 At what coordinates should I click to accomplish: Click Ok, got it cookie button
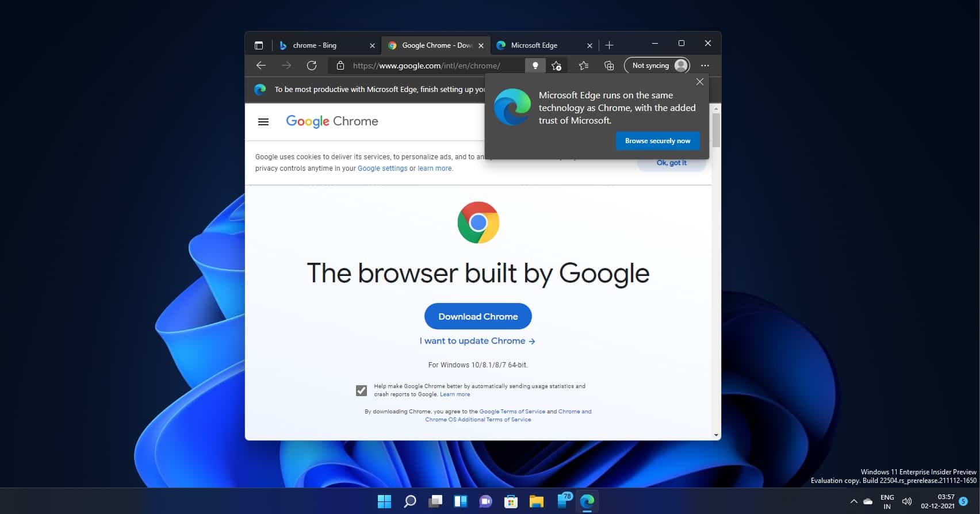(x=671, y=163)
